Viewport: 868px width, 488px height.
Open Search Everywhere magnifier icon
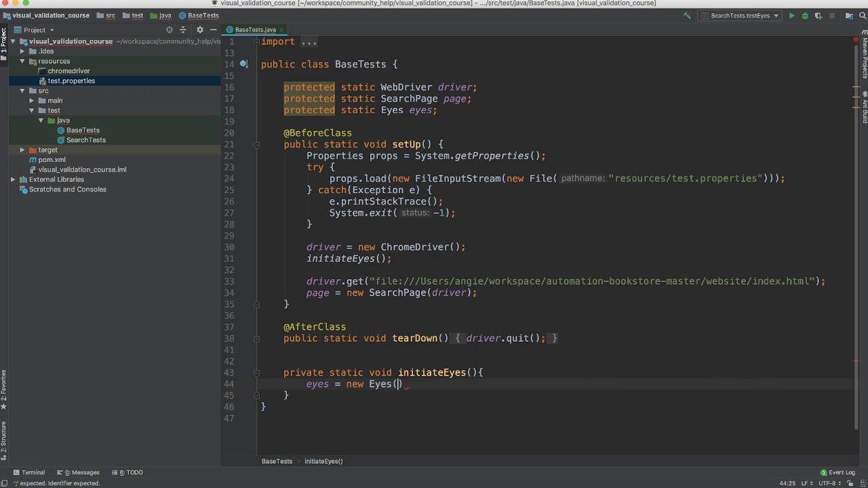[862, 16]
